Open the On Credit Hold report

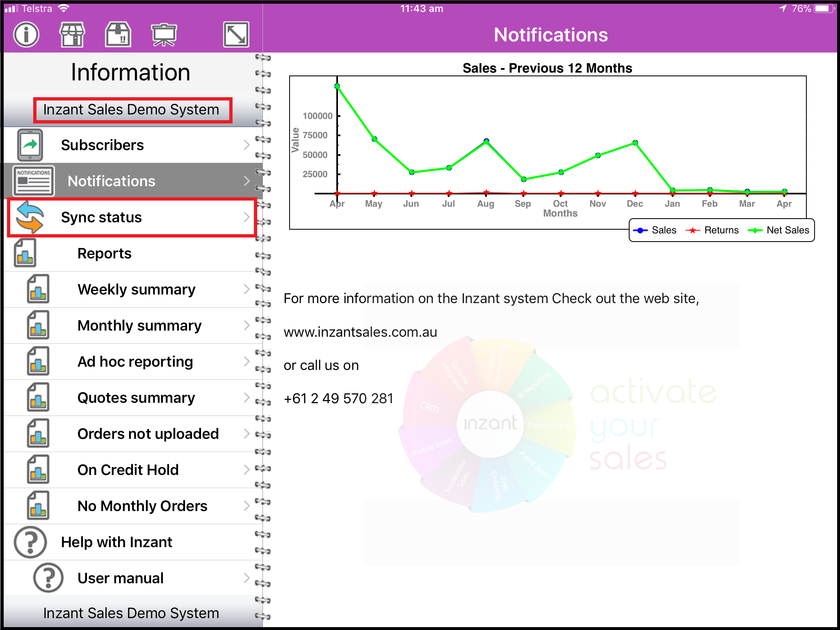click(x=128, y=470)
